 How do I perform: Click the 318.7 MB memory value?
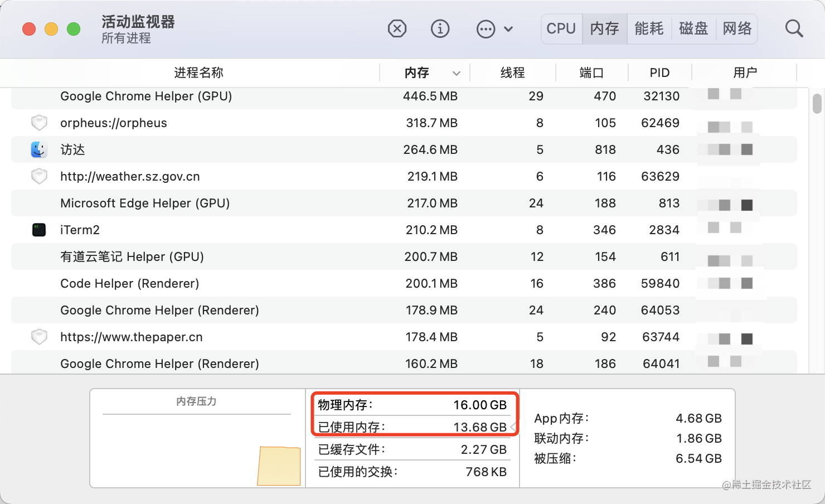pyautogui.click(x=432, y=123)
